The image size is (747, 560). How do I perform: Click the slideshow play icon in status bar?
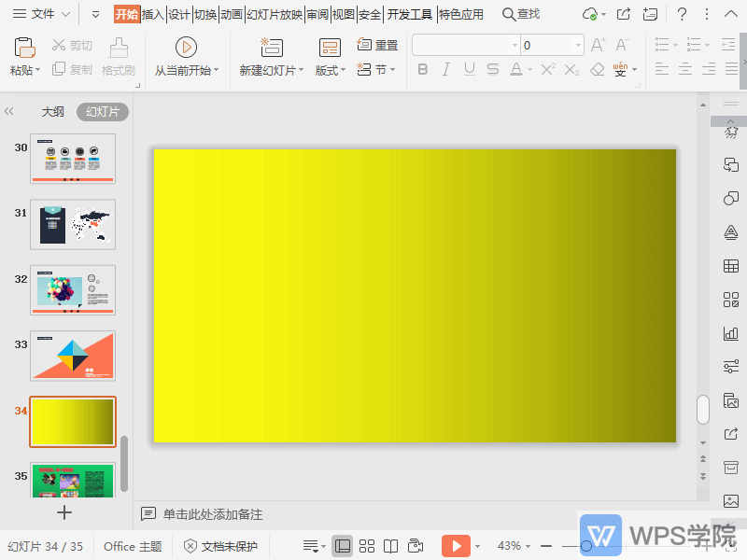click(x=456, y=546)
